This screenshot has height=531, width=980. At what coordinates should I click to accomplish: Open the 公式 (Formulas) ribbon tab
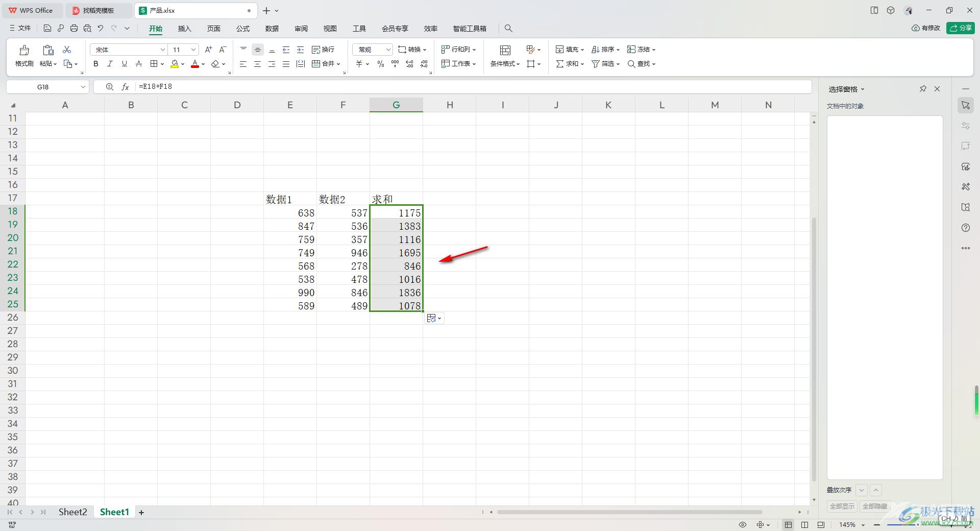(x=243, y=29)
